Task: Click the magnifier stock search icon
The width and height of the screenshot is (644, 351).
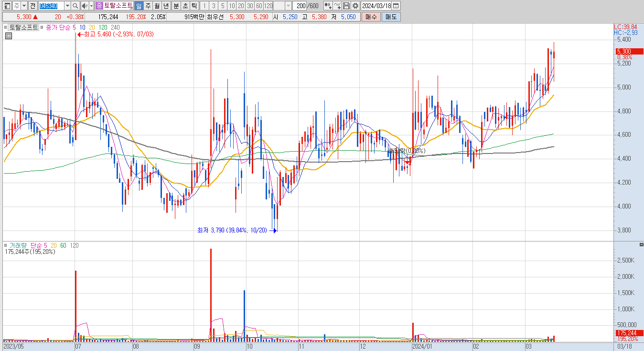Action: coord(75,6)
